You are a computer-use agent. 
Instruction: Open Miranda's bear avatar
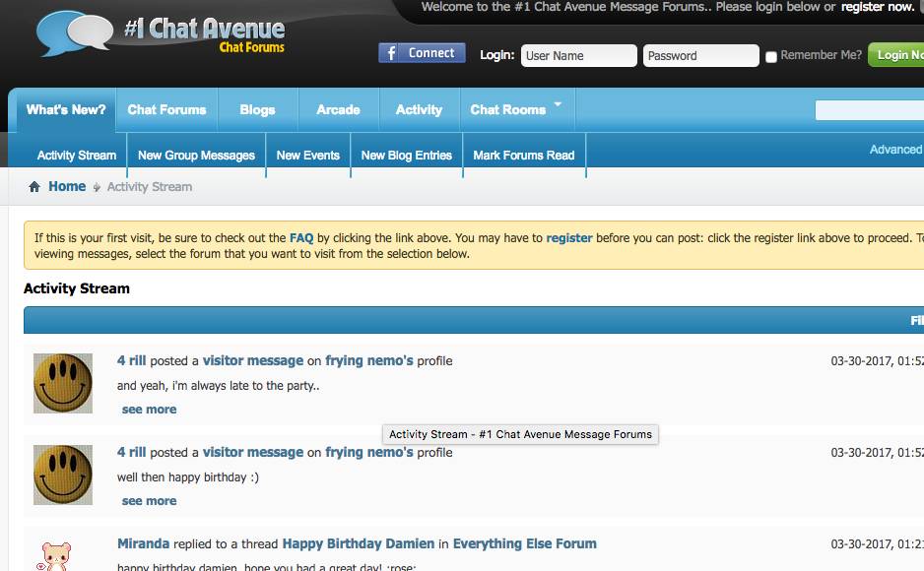coord(54,556)
